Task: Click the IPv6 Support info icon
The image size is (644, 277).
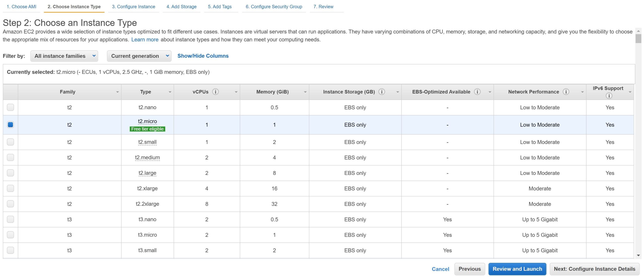Action: (x=609, y=96)
